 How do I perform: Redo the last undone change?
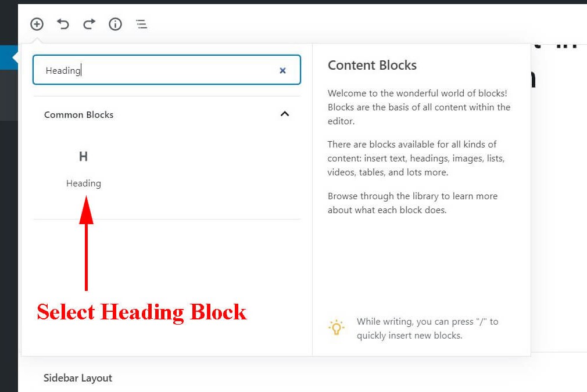pos(89,24)
